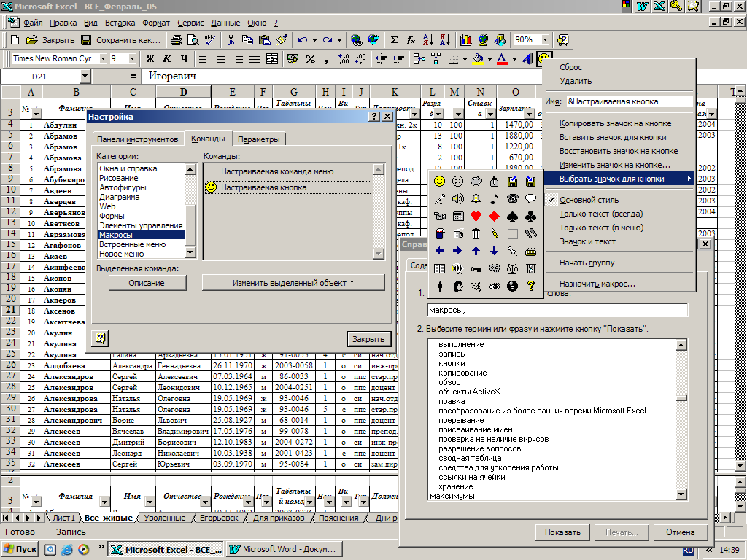Open the Name Box dropdown arrow
The image size is (747, 560).
[x=85, y=76]
